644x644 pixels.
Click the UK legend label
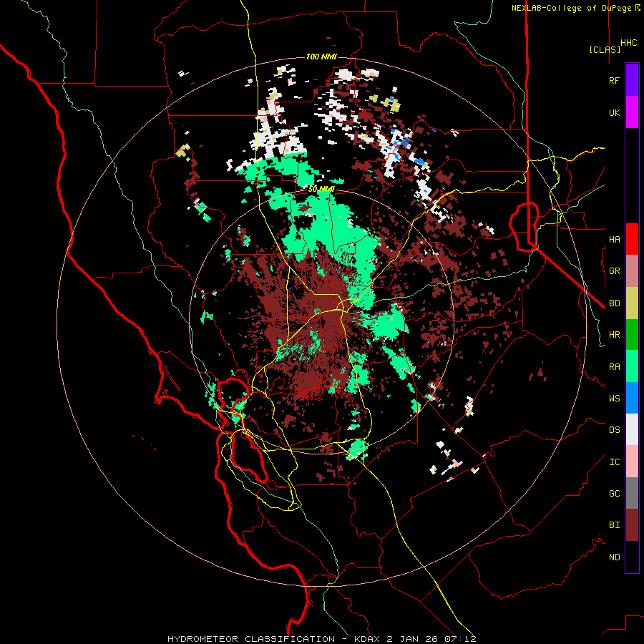[x=614, y=112]
